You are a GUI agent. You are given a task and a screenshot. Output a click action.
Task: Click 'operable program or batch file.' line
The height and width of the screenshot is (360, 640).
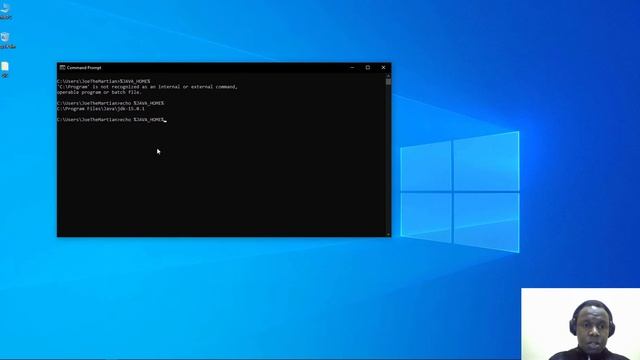99,92
